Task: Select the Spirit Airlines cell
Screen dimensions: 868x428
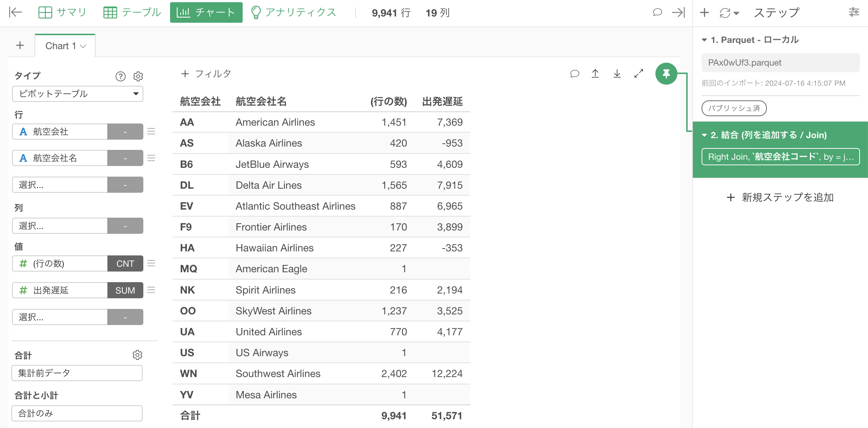Action: click(x=265, y=290)
